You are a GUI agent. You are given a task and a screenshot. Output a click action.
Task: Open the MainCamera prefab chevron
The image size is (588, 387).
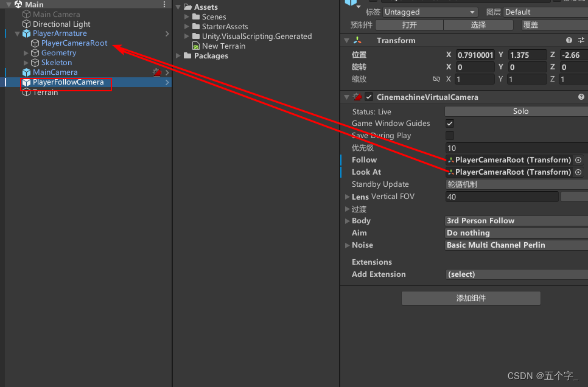(167, 72)
